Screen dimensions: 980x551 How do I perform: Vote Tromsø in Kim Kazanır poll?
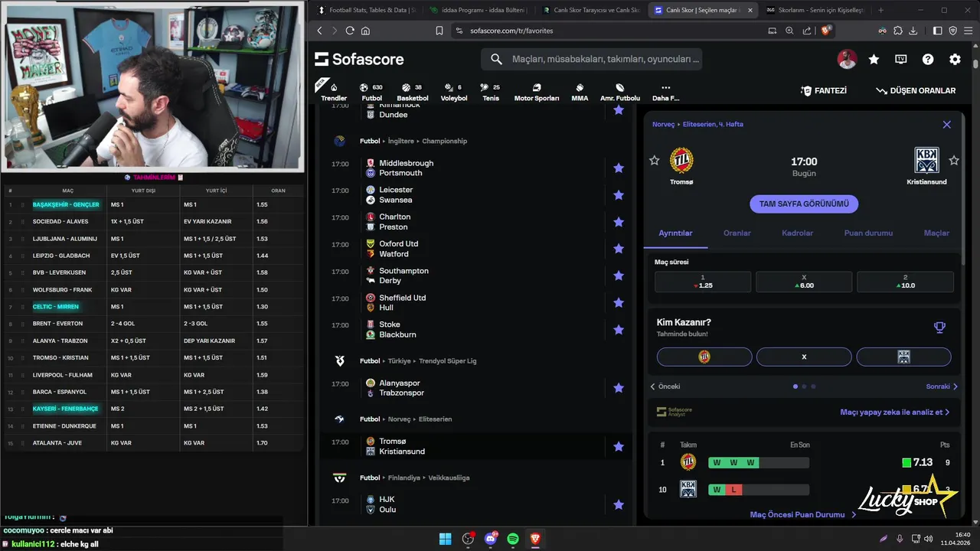pyautogui.click(x=704, y=357)
